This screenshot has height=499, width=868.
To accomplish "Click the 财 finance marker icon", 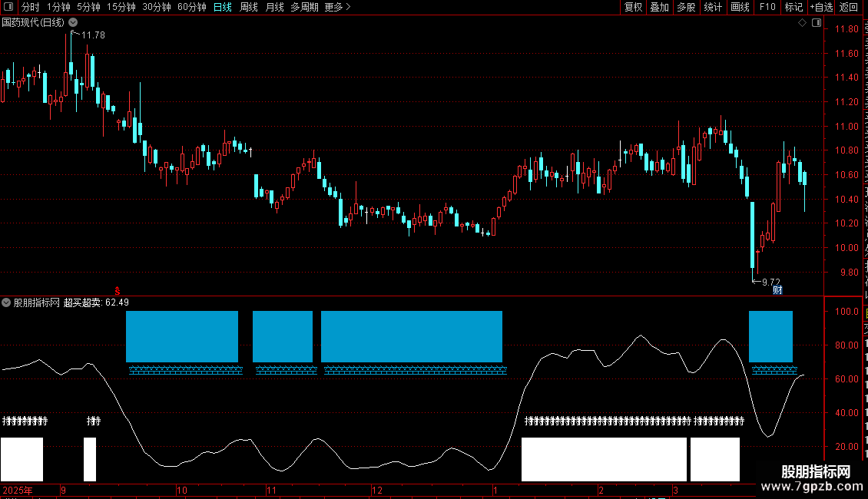I will coord(777,290).
